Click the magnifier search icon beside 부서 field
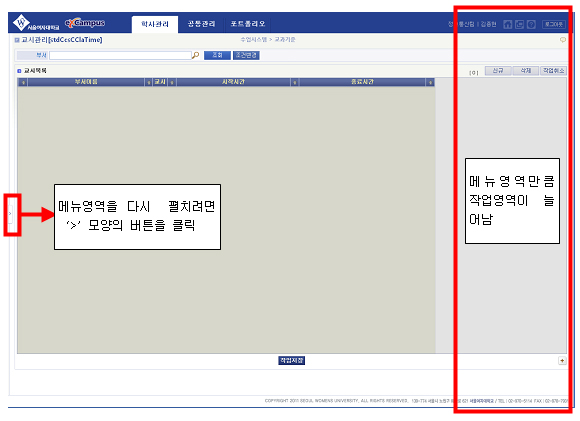The height and width of the screenshot is (421, 580). [x=195, y=55]
